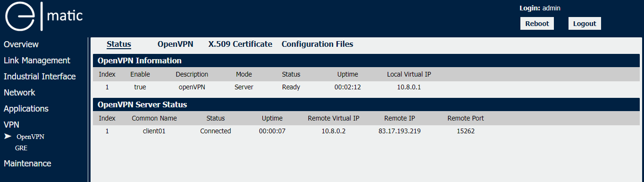Open the X.509 Certificate tab

(240, 44)
